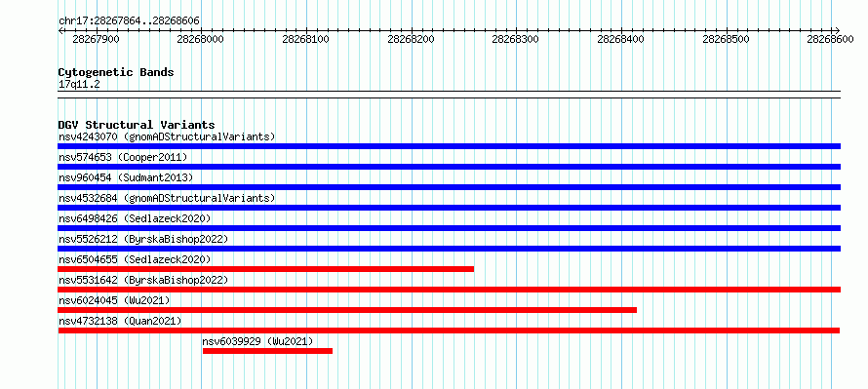Open variant nsv4732138 (Quan2021) label

[120, 321]
